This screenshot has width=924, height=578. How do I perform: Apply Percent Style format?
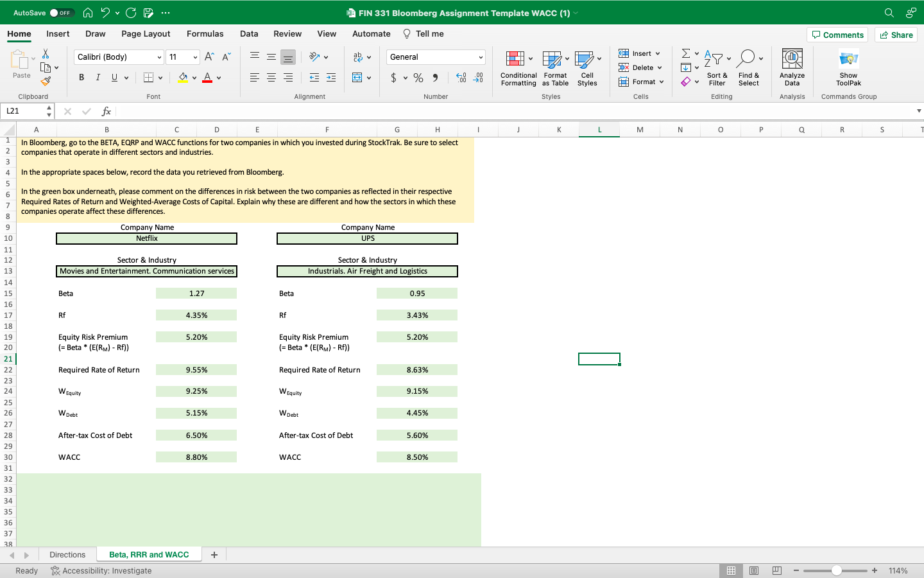pyautogui.click(x=418, y=78)
